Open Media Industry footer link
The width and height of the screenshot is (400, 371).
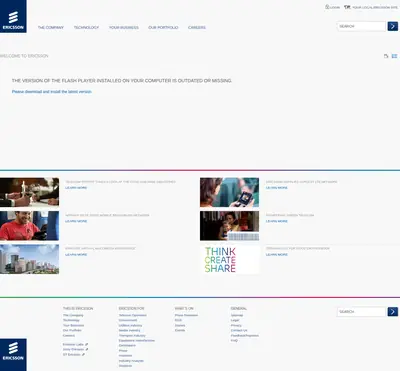130,330
